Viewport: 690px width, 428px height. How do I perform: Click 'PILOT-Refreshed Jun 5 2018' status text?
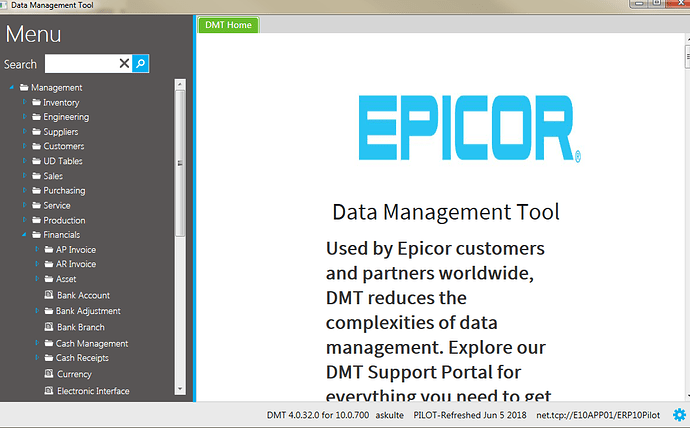470,415
